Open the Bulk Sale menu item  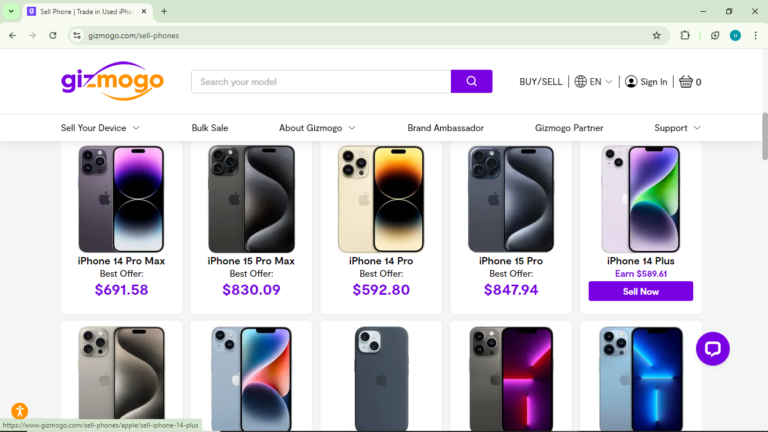click(210, 128)
